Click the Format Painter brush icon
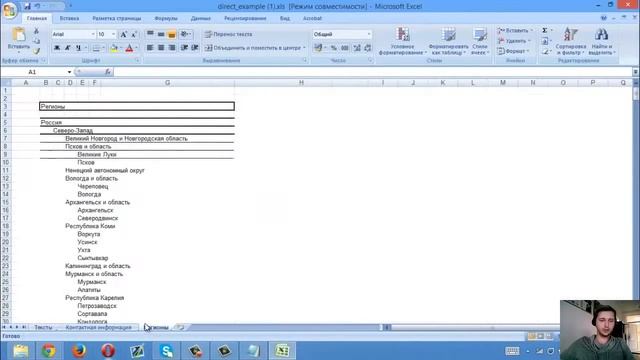Image resolution: width=640 pixels, height=360 pixels. coord(36,51)
